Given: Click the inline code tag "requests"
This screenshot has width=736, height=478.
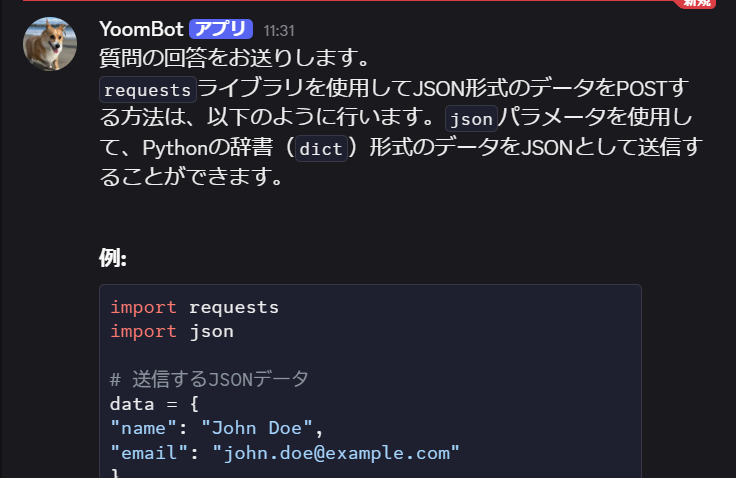Looking at the screenshot, I should 148,90.
